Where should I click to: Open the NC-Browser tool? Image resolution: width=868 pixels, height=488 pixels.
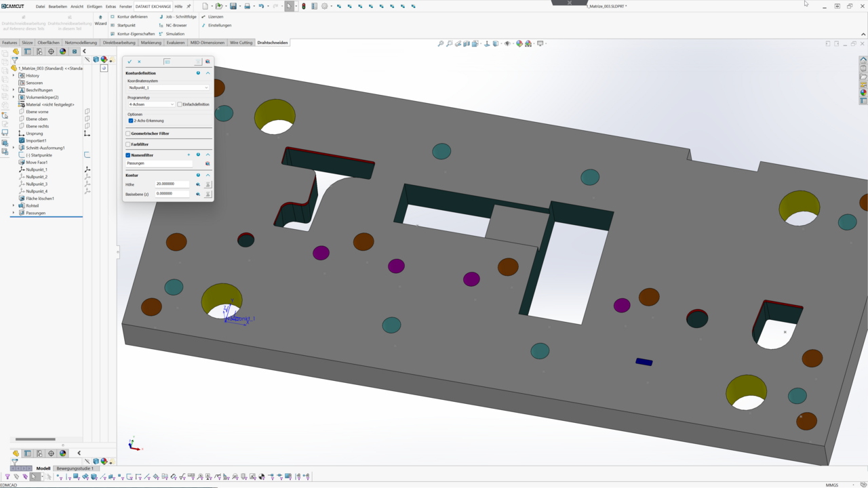pyautogui.click(x=176, y=25)
